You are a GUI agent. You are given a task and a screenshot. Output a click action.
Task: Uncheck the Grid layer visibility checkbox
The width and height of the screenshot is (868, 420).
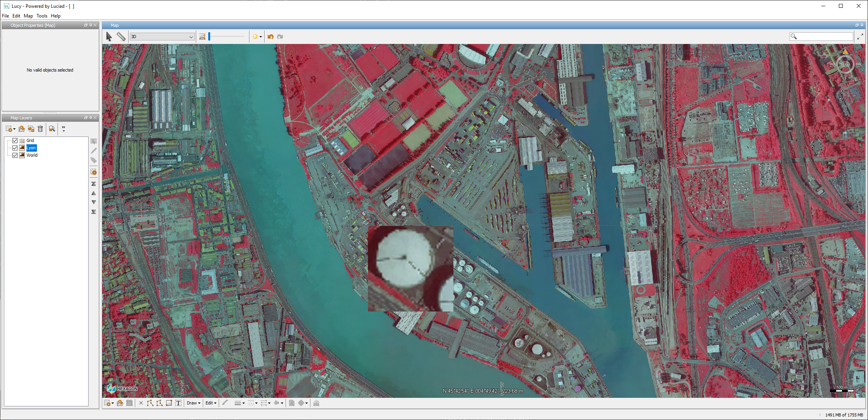pyautogui.click(x=15, y=140)
